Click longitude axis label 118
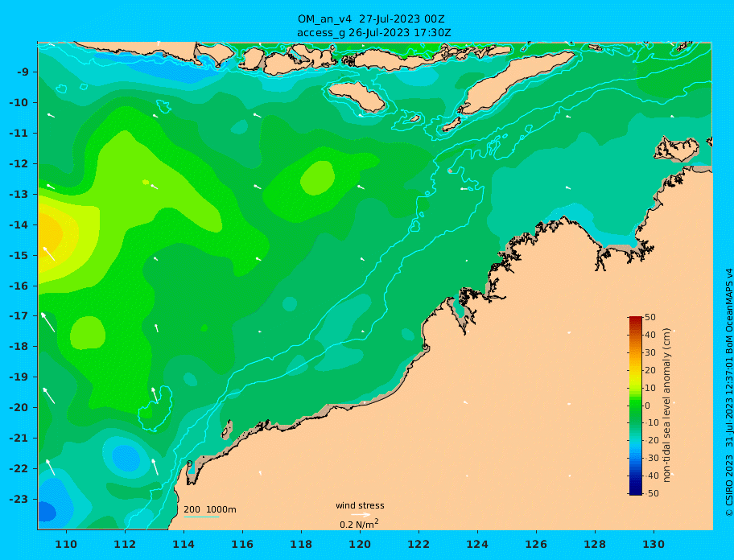Image resolution: width=734 pixels, height=560 pixels. [301, 544]
